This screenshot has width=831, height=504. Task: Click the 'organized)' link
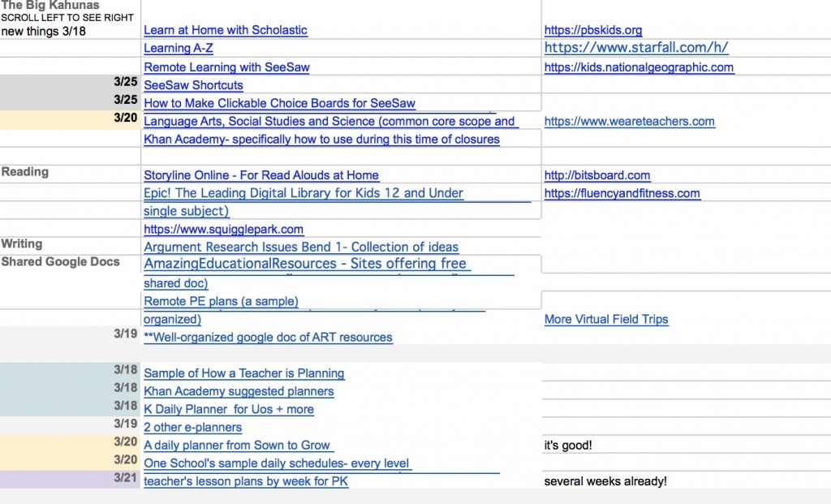click(172, 320)
